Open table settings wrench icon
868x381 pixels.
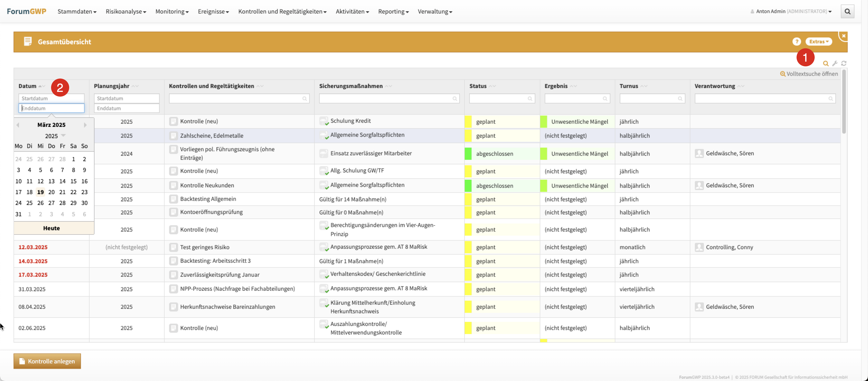[x=835, y=63]
